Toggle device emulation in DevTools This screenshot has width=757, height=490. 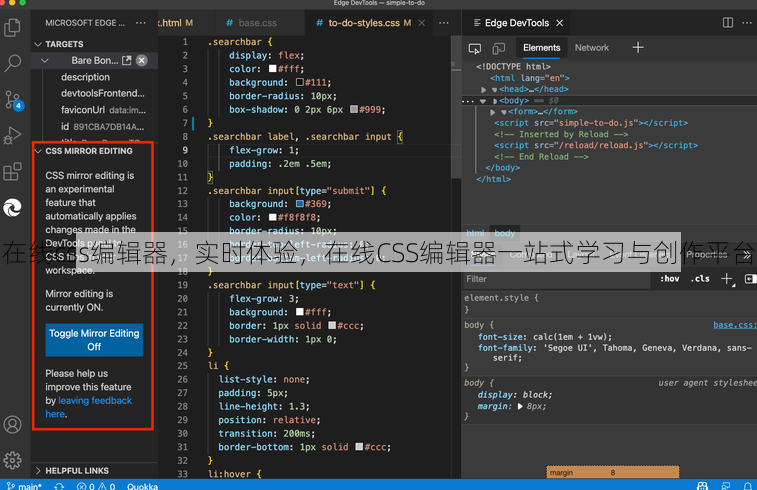click(x=498, y=48)
